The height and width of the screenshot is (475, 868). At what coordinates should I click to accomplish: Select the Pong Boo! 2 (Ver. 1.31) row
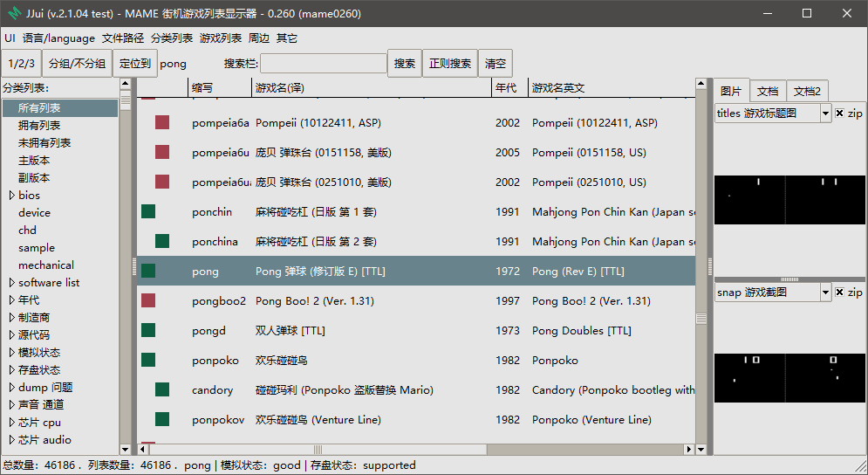coord(416,300)
